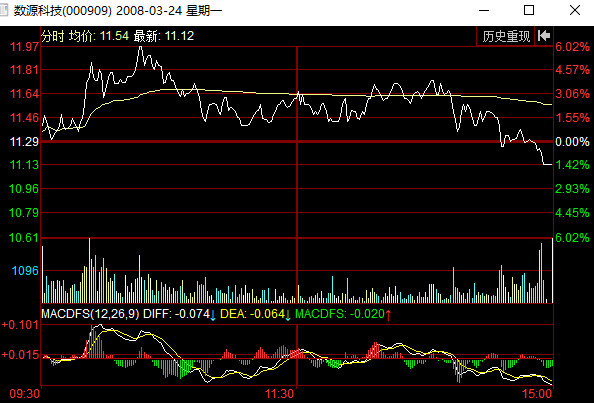Click the 1096 volume axis label
The image size is (594, 403).
tap(25, 270)
